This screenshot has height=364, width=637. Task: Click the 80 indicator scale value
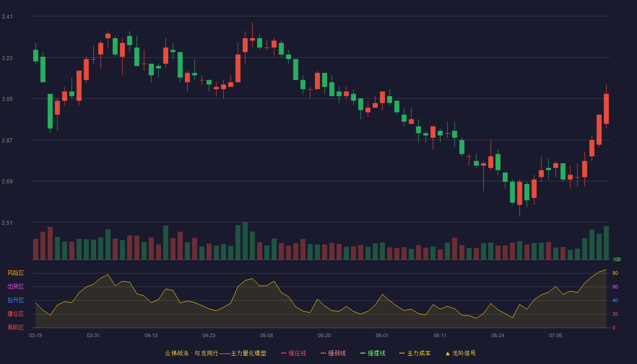click(615, 273)
